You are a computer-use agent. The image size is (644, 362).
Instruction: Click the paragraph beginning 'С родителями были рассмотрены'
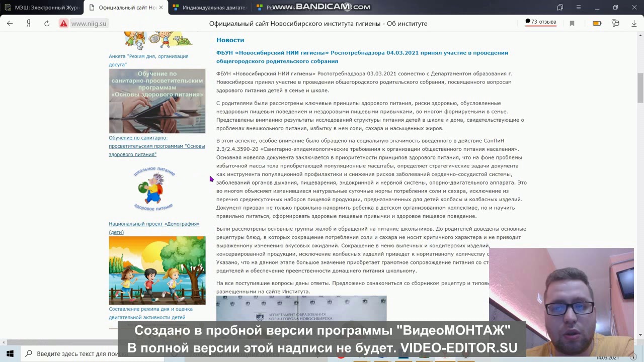(371, 116)
